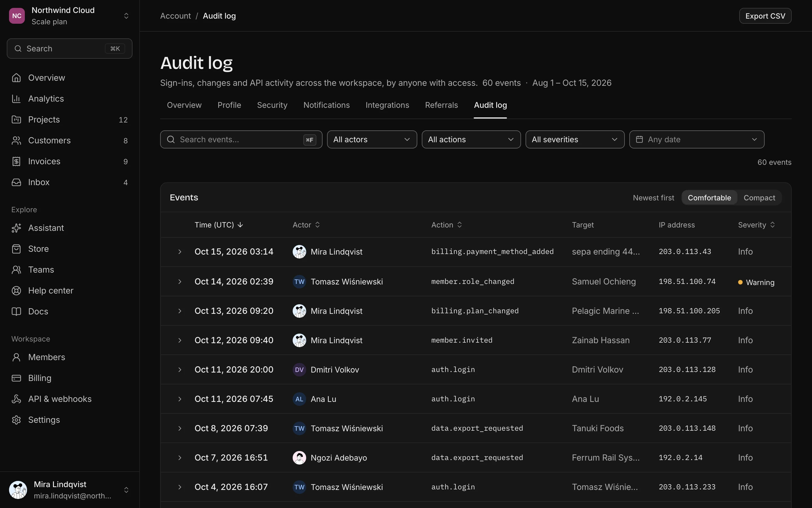The height and width of the screenshot is (508, 812).
Task: Open the All severities filter dropdown
Action: [575, 139]
